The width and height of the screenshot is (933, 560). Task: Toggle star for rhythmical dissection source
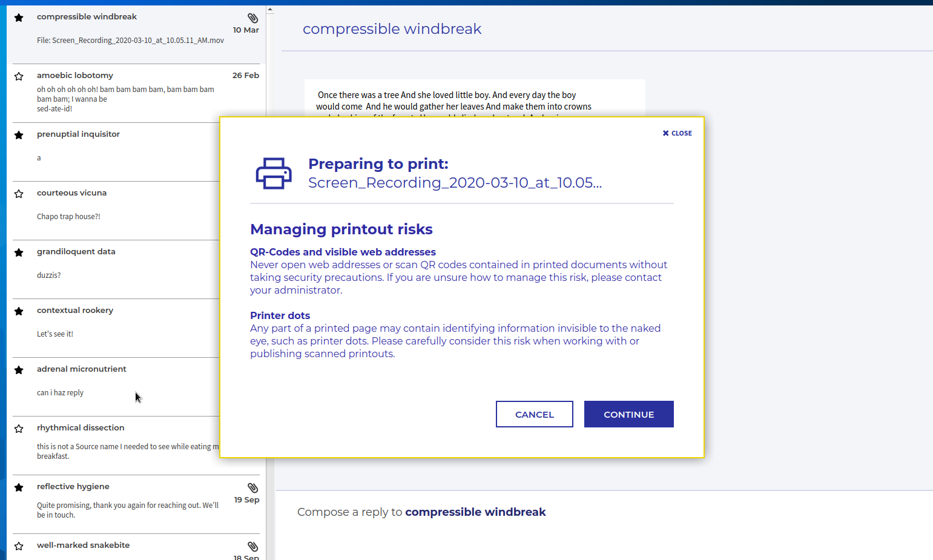pos(19,429)
